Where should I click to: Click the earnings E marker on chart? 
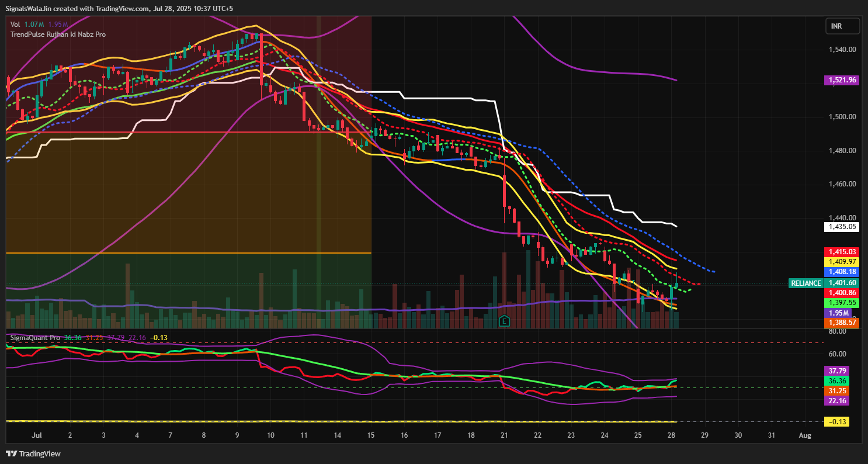coord(504,321)
